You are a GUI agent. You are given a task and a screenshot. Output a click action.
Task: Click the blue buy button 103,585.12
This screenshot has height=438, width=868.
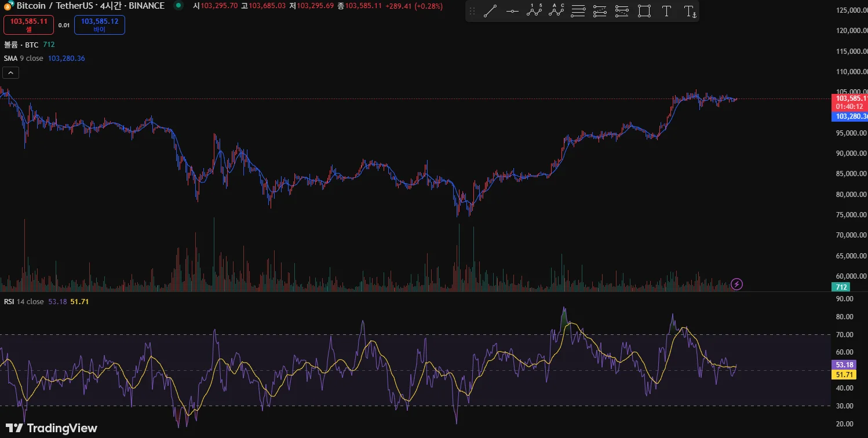(x=100, y=25)
